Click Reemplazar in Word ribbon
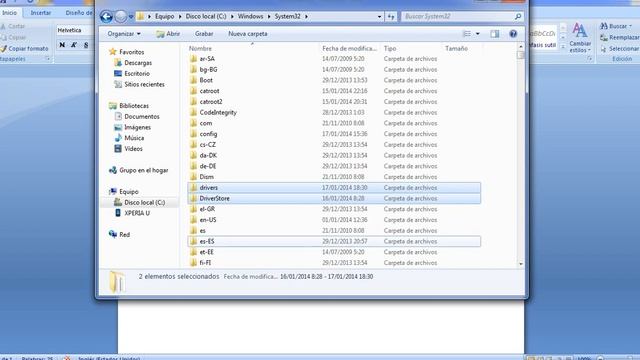Image resolution: width=640 pixels, height=360 pixels. coord(620,38)
